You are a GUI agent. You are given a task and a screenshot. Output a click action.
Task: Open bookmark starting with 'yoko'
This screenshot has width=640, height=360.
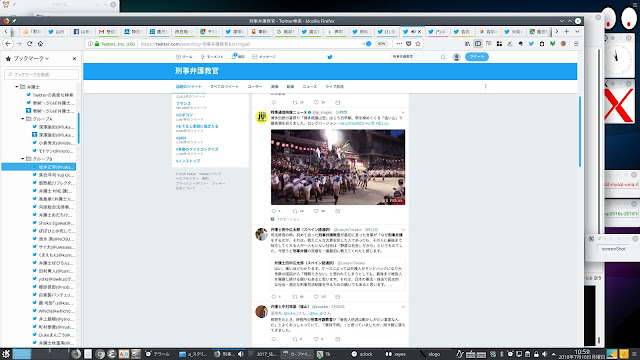point(53,279)
